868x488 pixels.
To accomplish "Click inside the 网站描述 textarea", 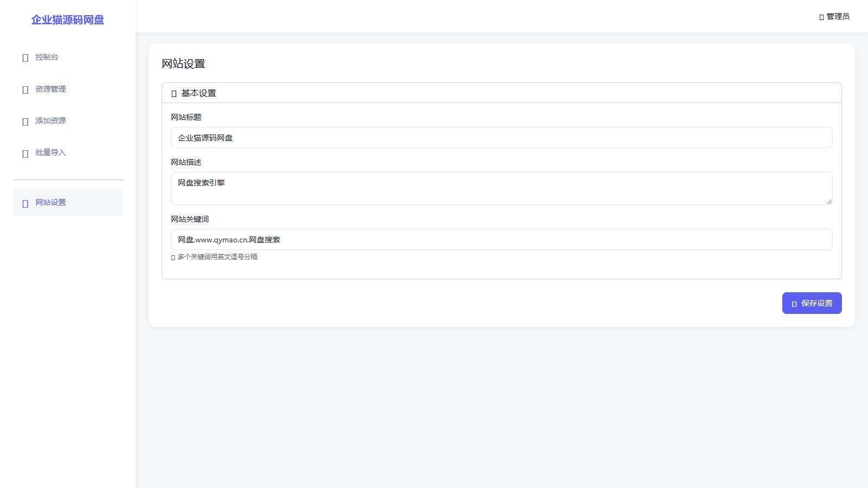I will coord(502,188).
